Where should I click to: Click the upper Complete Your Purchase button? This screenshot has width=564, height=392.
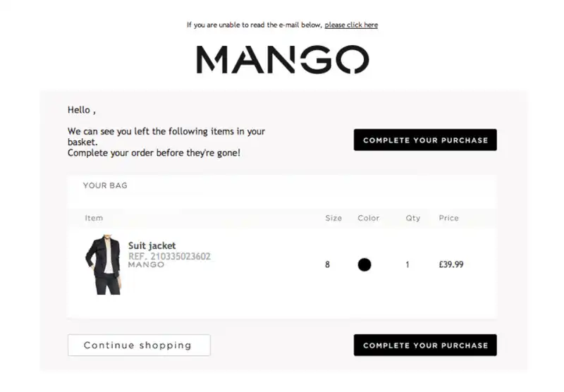[425, 140]
